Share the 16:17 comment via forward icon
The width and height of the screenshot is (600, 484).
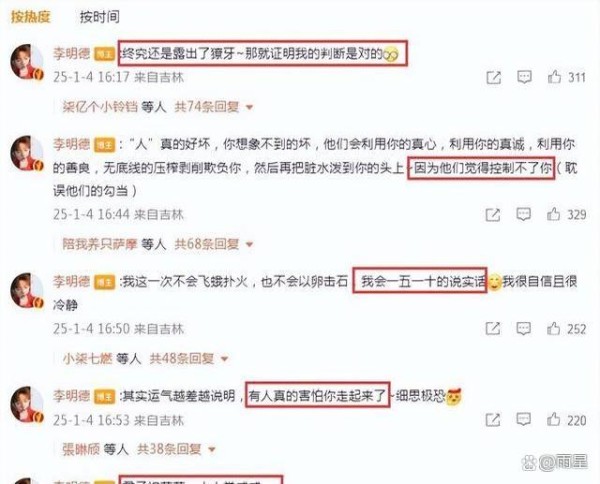(x=493, y=77)
